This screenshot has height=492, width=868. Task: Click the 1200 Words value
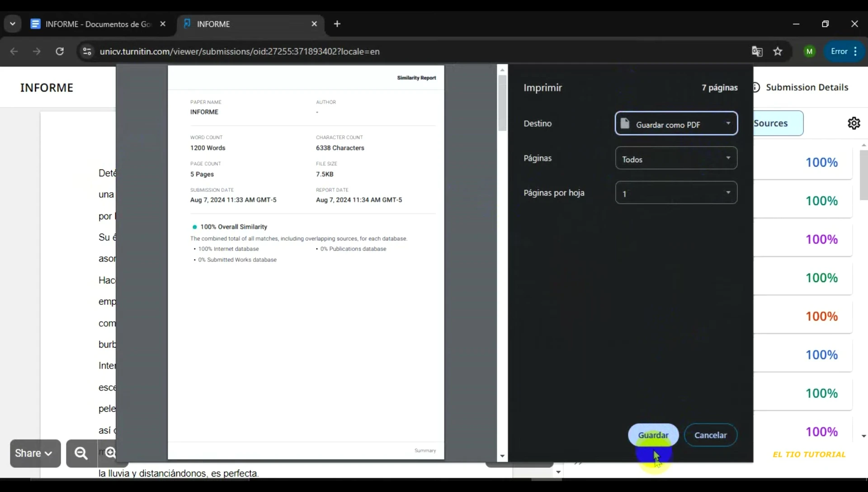click(208, 148)
